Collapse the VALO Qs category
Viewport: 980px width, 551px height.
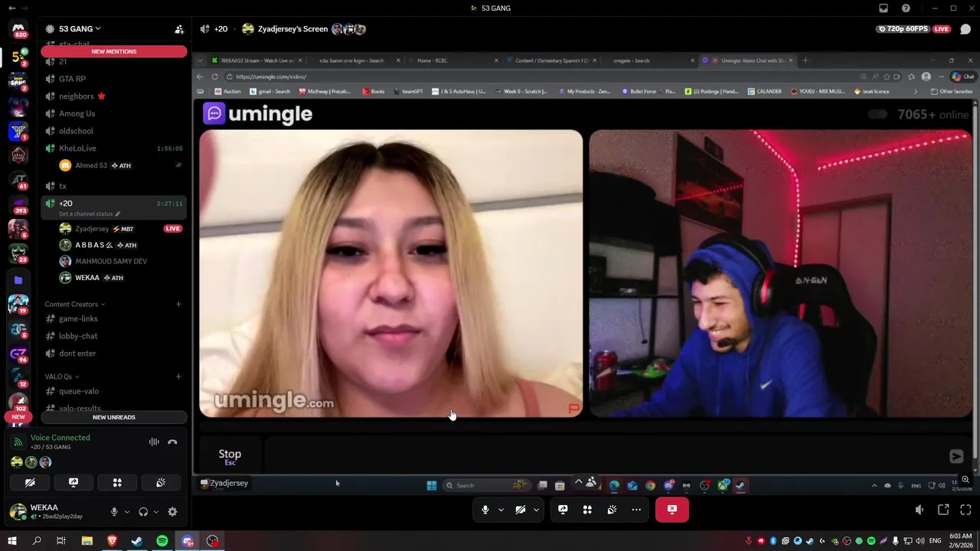62,377
